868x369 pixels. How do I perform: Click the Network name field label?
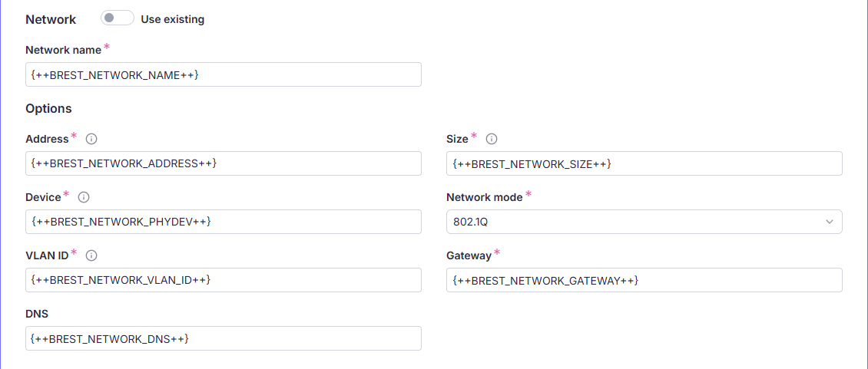coord(63,50)
